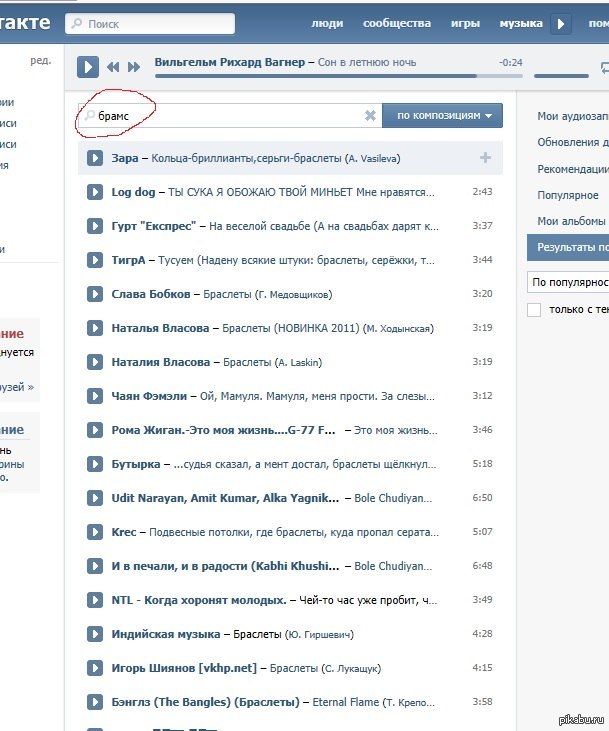
Task: Open artist link Индийская музыка
Action: pos(166,634)
